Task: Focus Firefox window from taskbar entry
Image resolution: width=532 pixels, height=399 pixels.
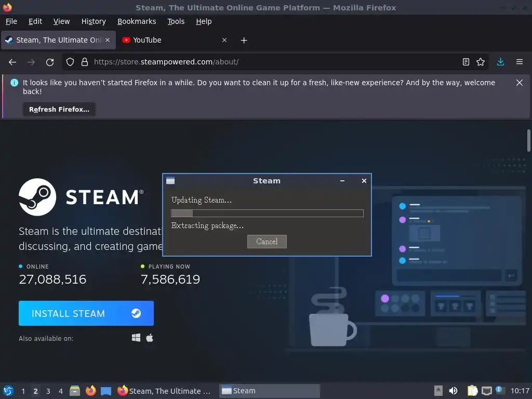Action: pos(166,391)
